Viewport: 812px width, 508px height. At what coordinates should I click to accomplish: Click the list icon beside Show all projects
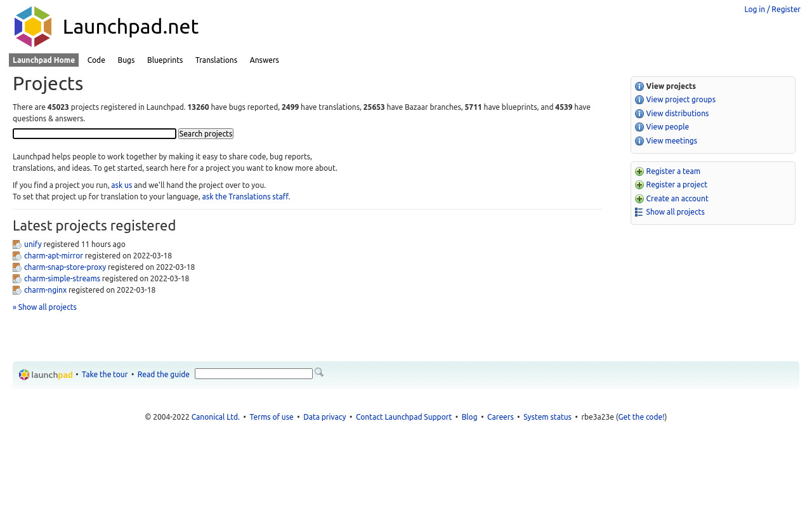click(639, 212)
